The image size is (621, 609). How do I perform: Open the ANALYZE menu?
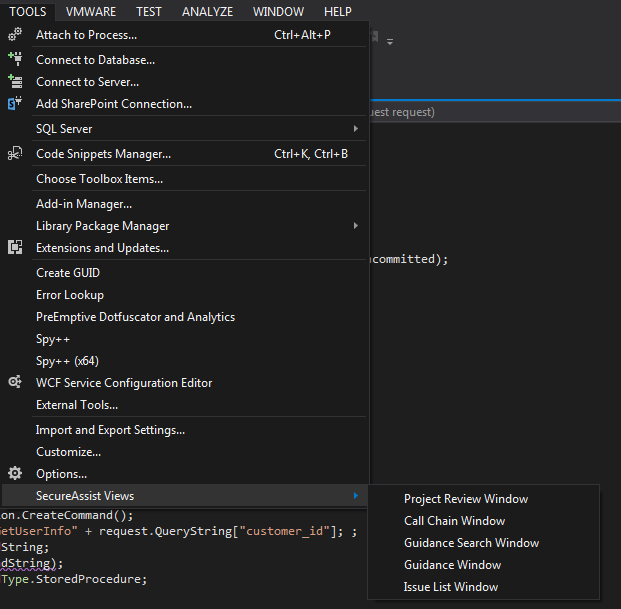point(208,11)
